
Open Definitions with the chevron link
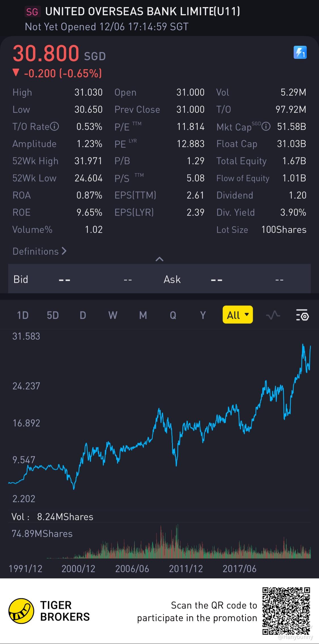[39, 251]
